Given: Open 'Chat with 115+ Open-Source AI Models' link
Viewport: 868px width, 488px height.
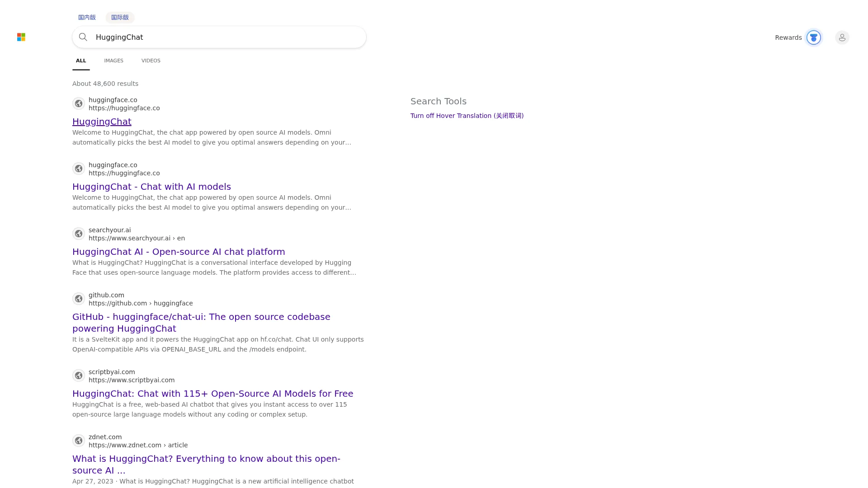Looking at the screenshot, I should [213, 394].
